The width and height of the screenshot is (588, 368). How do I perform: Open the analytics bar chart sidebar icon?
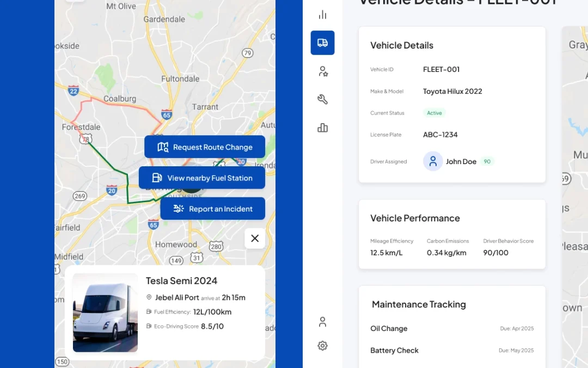tap(322, 15)
